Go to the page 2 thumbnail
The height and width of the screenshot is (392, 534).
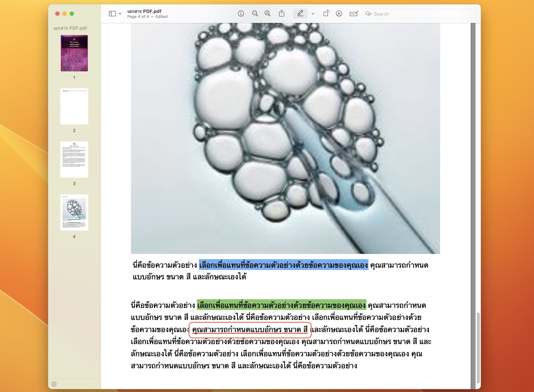[74, 106]
